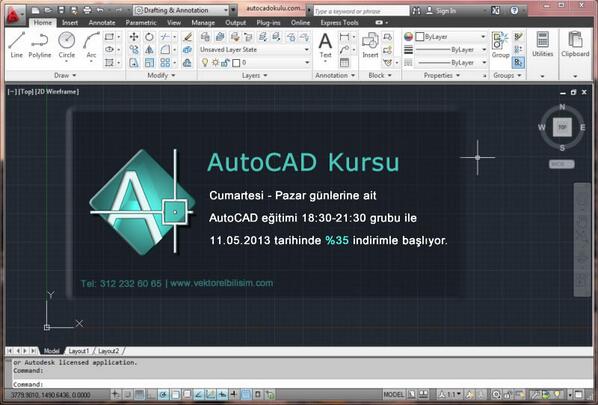Select the Scale tool icon
The width and height of the screenshot is (598, 405).
[149, 63]
